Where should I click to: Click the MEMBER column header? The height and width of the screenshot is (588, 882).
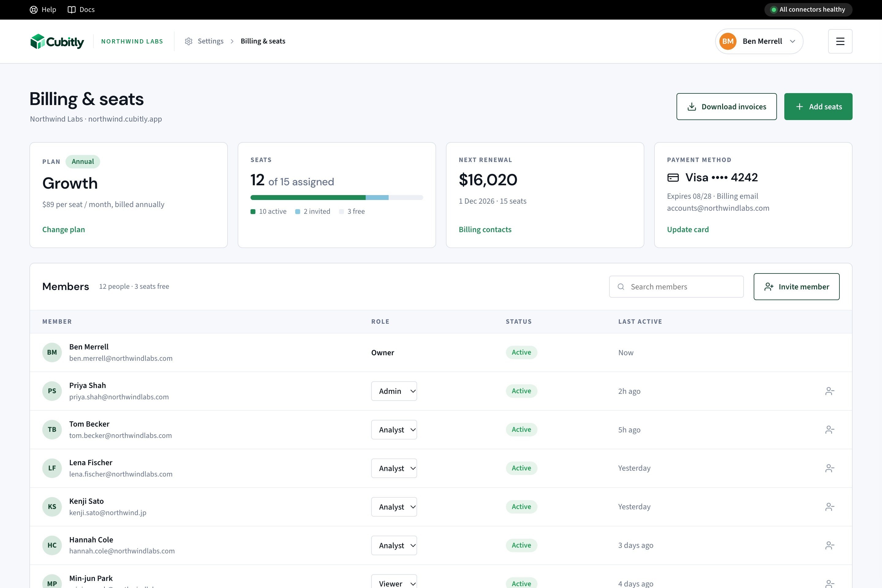(57, 322)
